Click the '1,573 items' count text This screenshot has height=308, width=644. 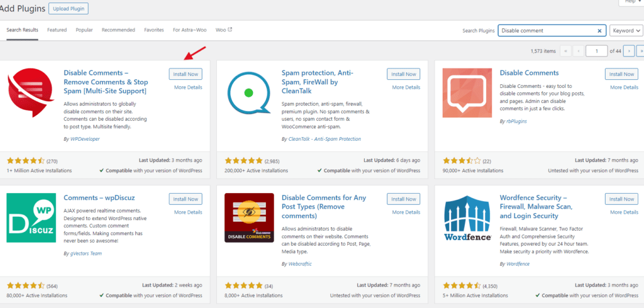click(x=543, y=52)
